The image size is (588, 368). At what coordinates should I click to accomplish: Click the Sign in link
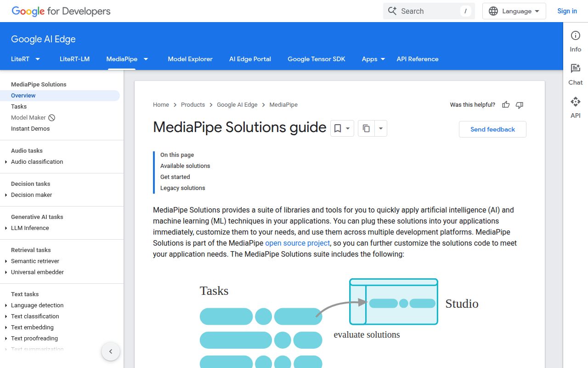[567, 11]
